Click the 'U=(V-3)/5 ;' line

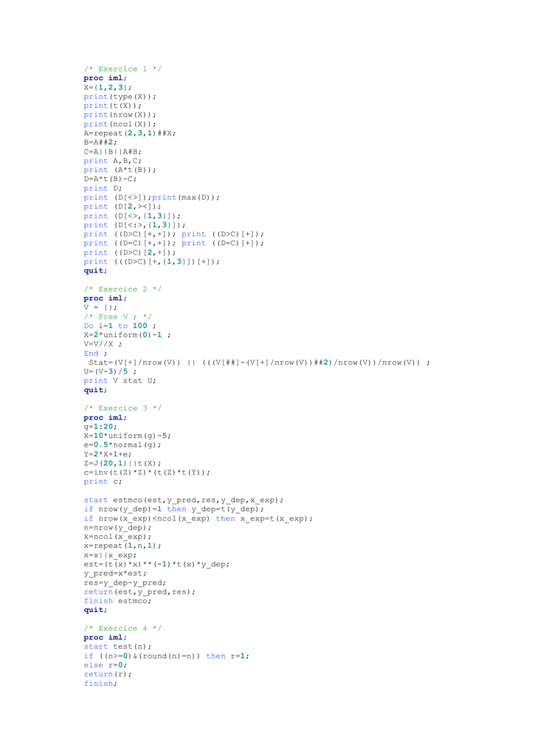point(111,372)
